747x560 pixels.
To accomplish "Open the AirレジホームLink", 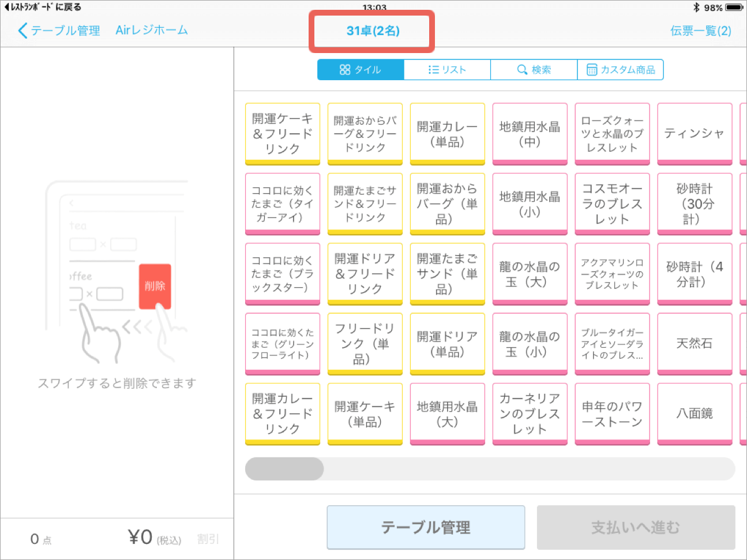I will 152,31.
